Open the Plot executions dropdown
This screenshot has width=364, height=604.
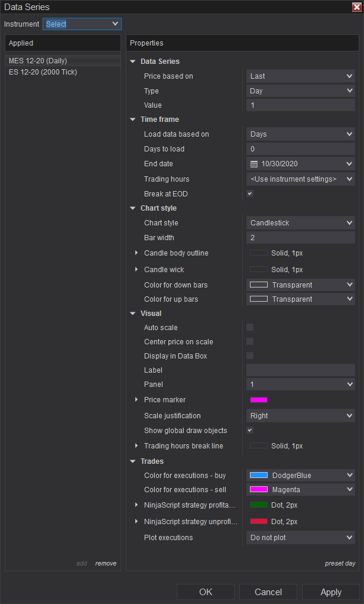click(300, 538)
